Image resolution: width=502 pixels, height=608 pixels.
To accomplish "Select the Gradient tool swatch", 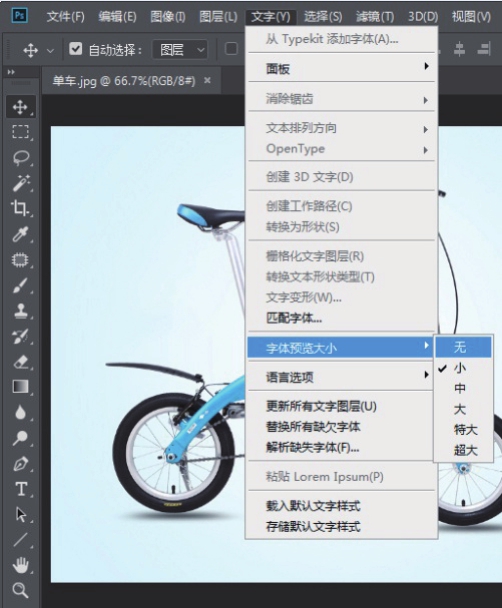I will tap(21, 387).
